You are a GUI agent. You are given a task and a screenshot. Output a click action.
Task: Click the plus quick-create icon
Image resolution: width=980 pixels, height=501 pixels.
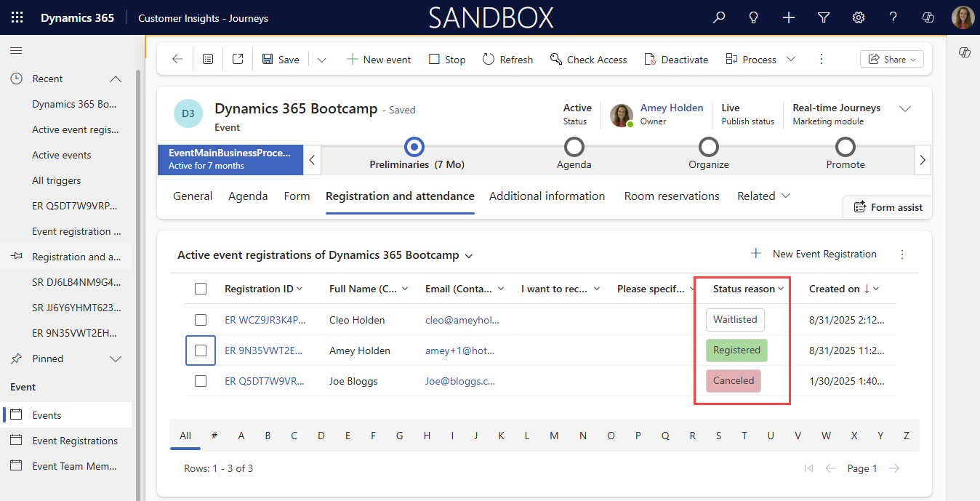tap(789, 17)
